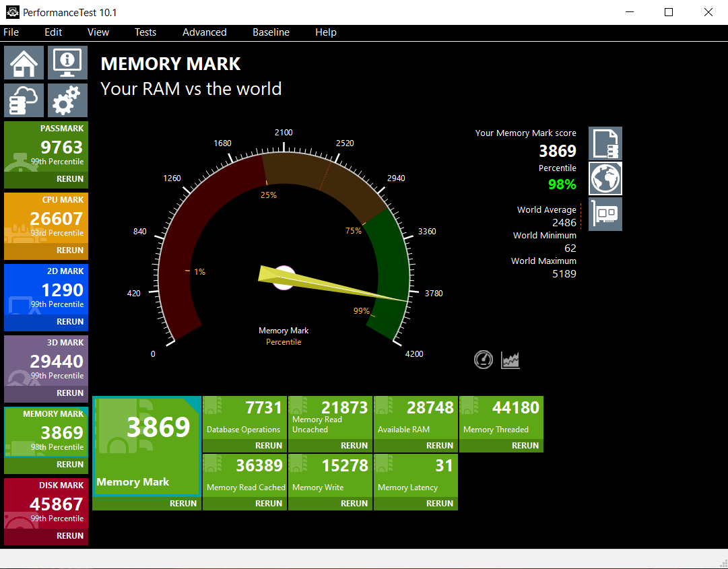Toggle the world comparison globe view
728x569 pixels.
tap(605, 178)
